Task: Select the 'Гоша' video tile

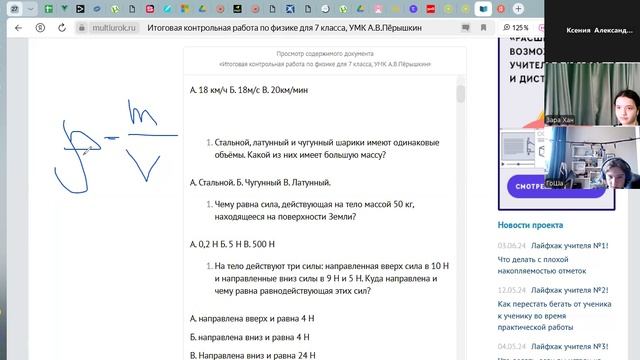Action: (592, 157)
